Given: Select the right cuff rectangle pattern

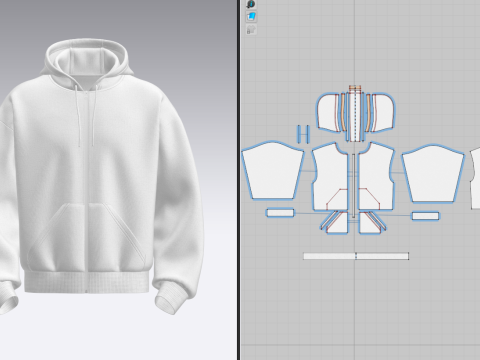Looking at the screenshot, I should click(425, 216).
